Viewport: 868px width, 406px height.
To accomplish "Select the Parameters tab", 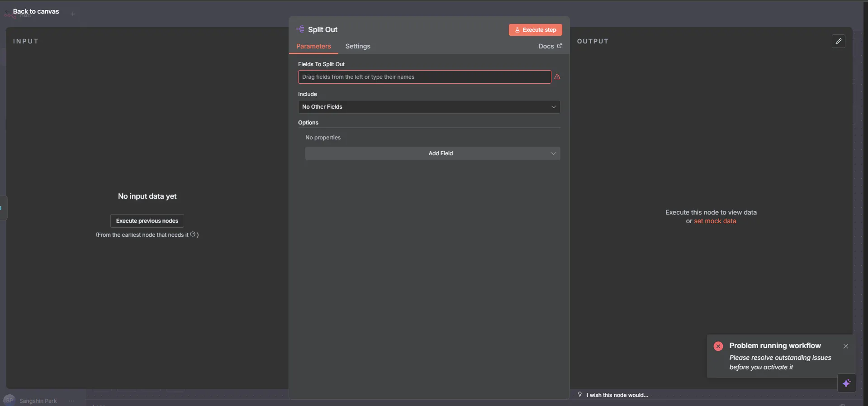I will click(313, 46).
